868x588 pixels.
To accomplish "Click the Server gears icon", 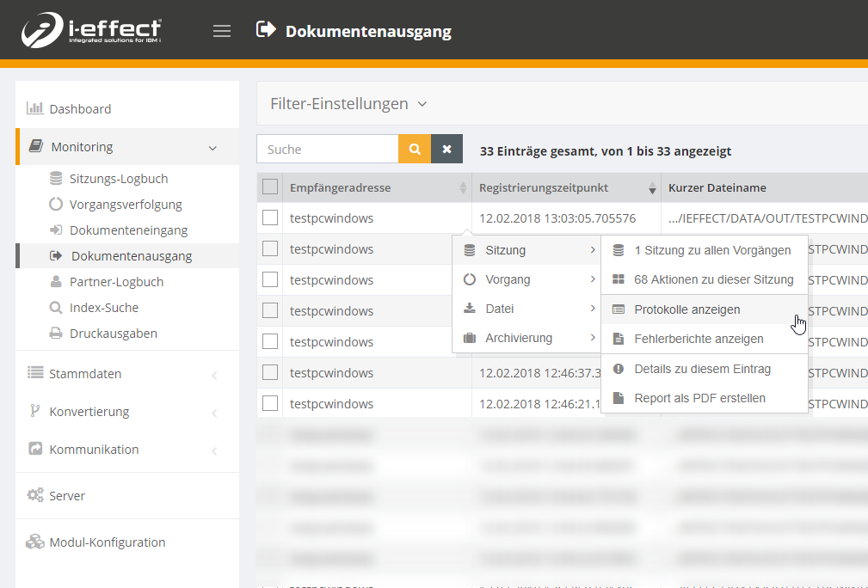I will click(35, 495).
